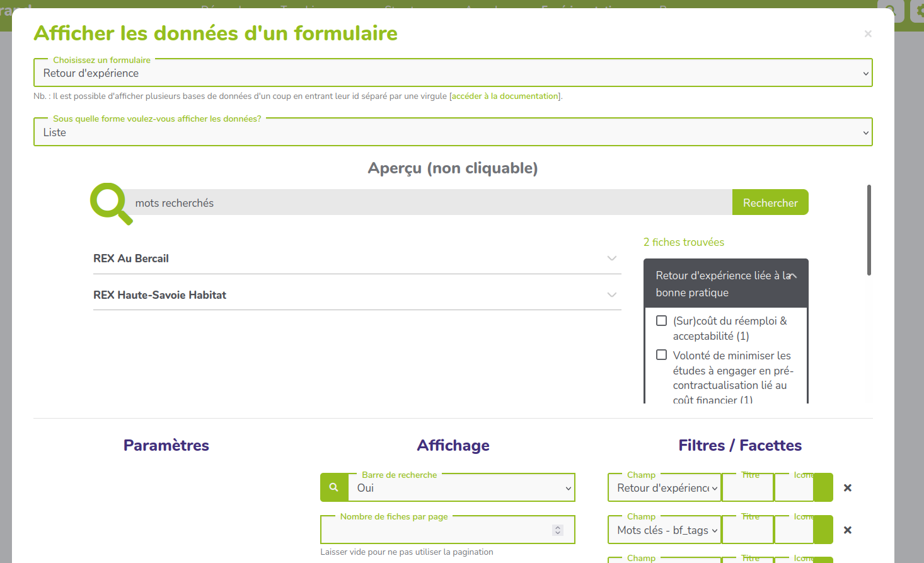This screenshot has width=924, height=563.
Task: Close the form data dialog
Action: (868, 34)
